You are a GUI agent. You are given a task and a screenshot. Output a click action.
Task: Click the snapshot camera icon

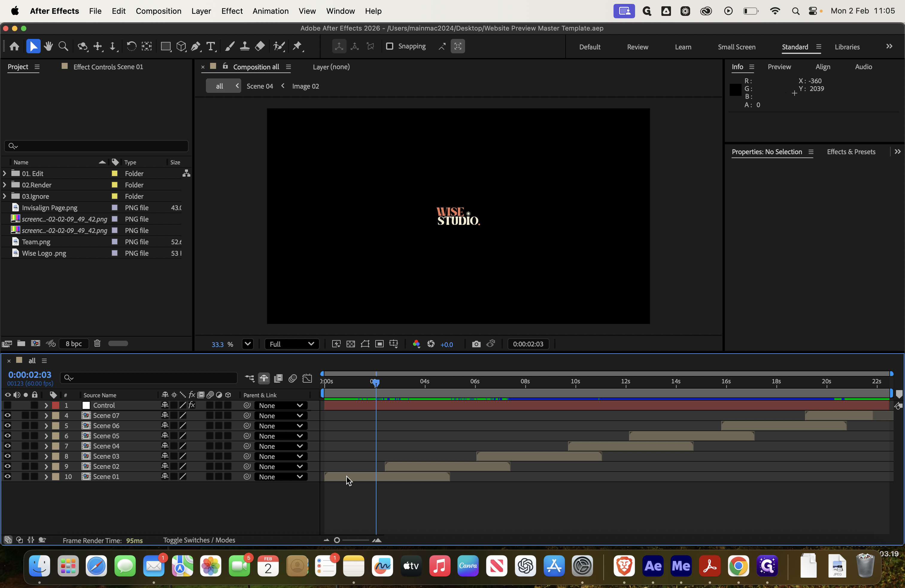tap(476, 344)
